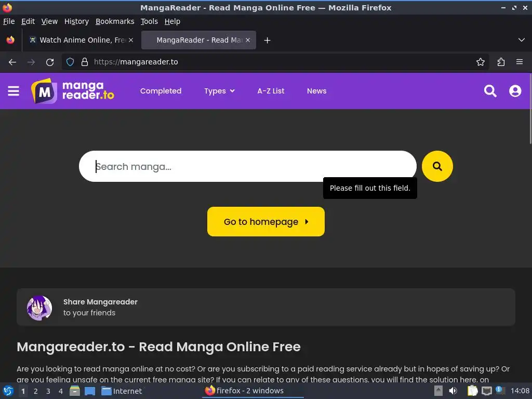Open the Tools menu

(x=149, y=21)
